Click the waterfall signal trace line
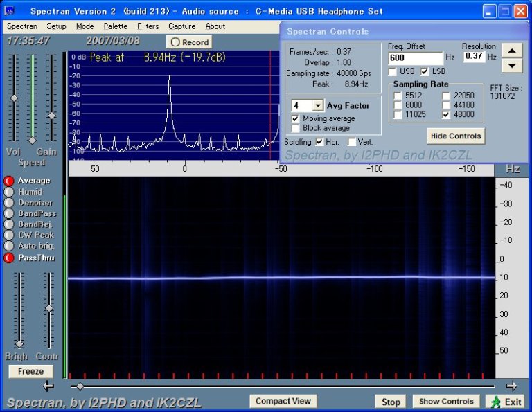The width and height of the screenshot is (532, 412). 281,278
